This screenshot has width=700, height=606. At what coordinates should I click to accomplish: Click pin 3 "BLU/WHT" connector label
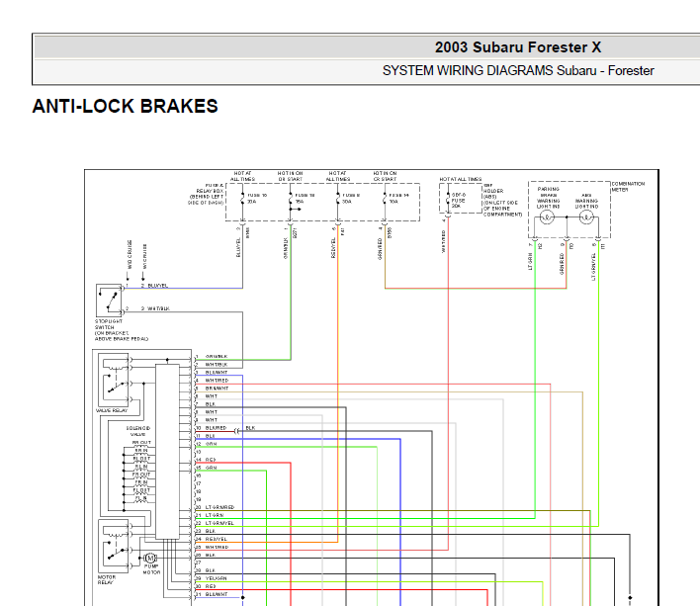pyautogui.click(x=217, y=372)
